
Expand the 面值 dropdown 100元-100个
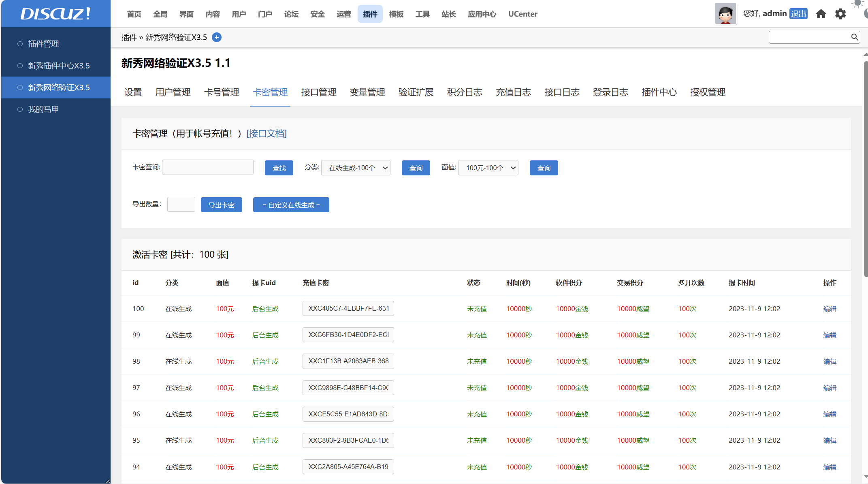488,168
